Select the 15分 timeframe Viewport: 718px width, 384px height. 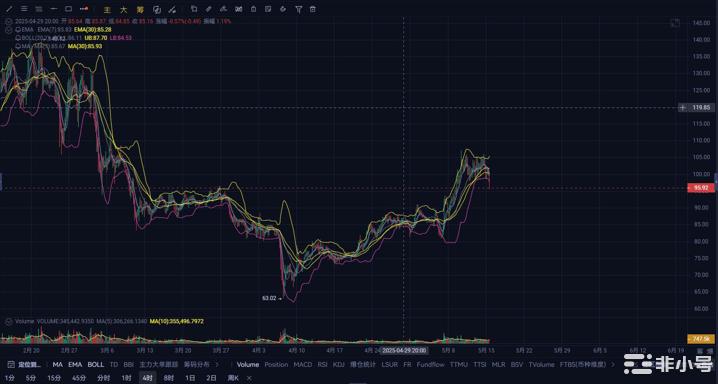(x=54, y=378)
